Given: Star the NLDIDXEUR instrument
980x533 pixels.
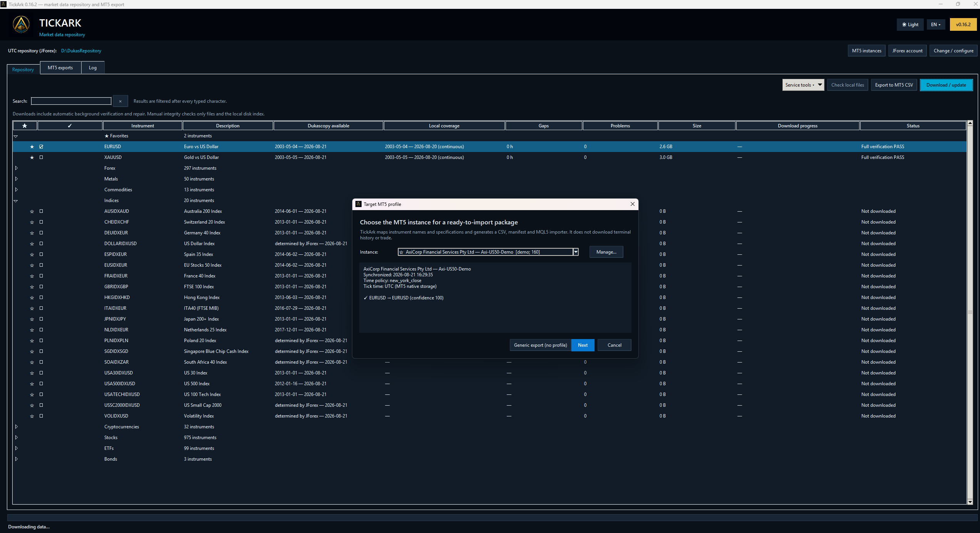Looking at the screenshot, I should [32, 330].
